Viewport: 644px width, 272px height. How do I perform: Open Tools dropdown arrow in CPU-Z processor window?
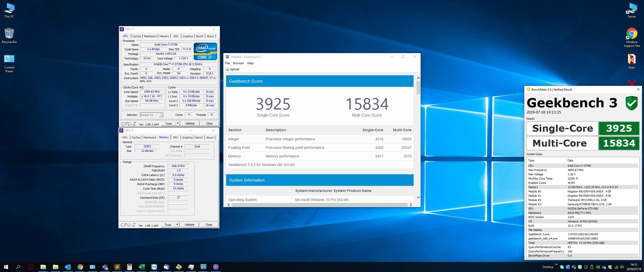tap(178, 123)
